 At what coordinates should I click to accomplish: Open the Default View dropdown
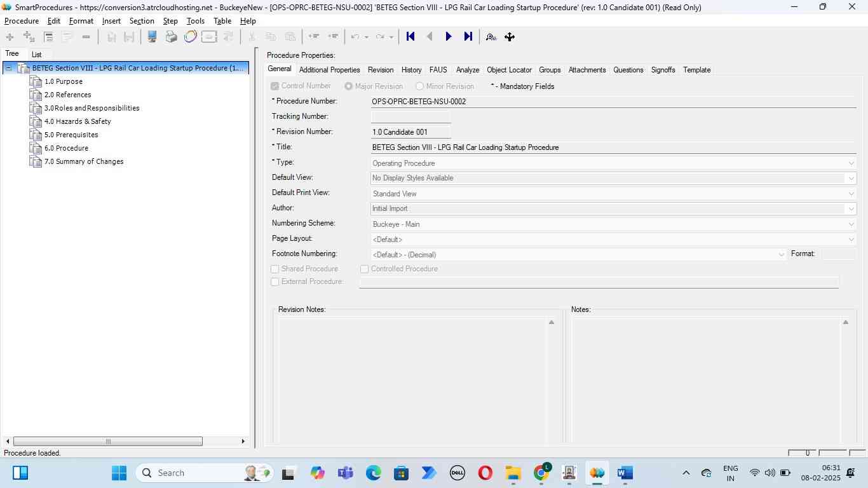point(851,179)
